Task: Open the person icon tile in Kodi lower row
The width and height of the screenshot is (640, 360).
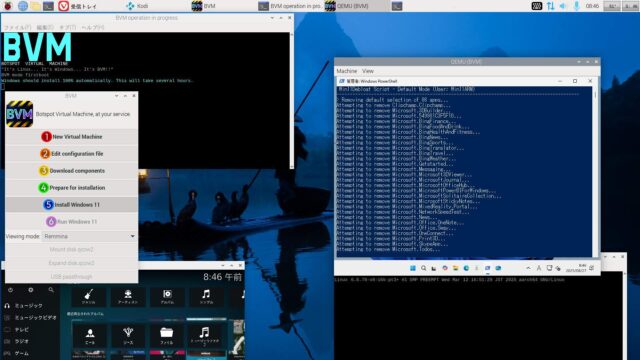Action: 90,336
